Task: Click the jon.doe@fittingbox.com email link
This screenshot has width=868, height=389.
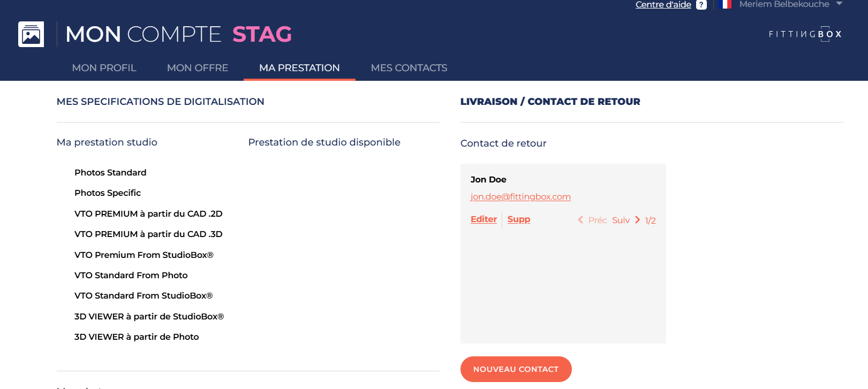Action: tap(520, 196)
